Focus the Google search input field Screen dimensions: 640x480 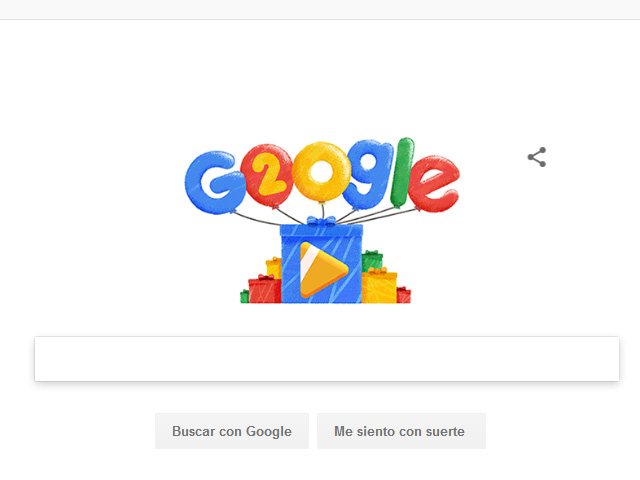327,359
